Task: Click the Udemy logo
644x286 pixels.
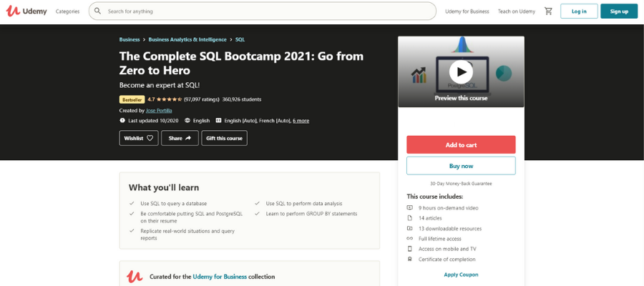Action: [x=26, y=11]
